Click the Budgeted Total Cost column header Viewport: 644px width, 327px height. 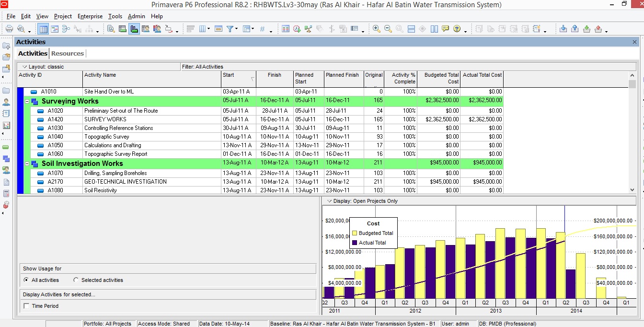tap(439, 79)
